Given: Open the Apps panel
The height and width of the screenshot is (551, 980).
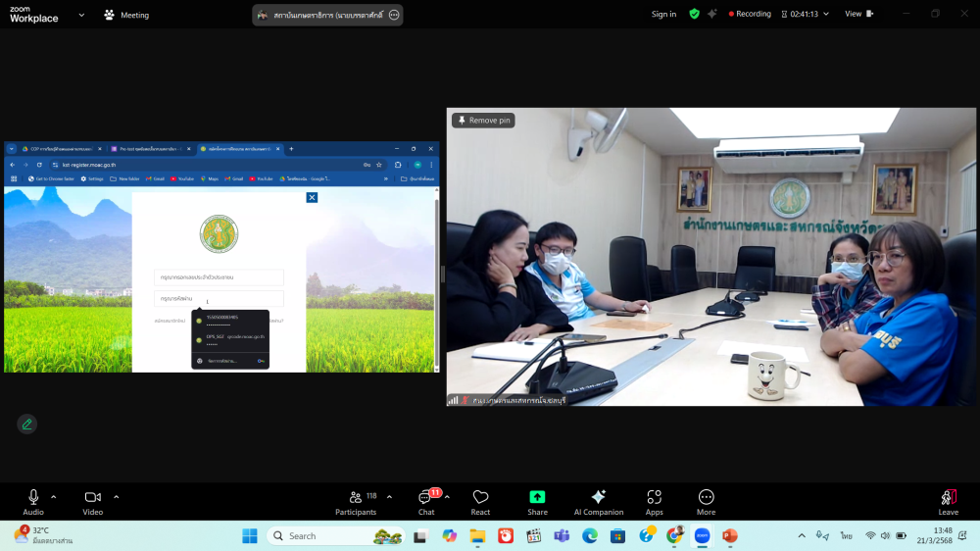Looking at the screenshot, I should coord(654,498).
